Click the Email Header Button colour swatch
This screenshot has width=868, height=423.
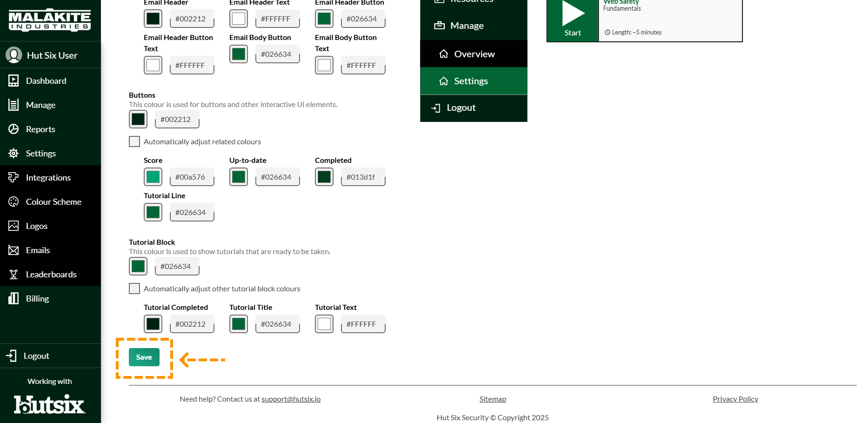[x=324, y=19]
